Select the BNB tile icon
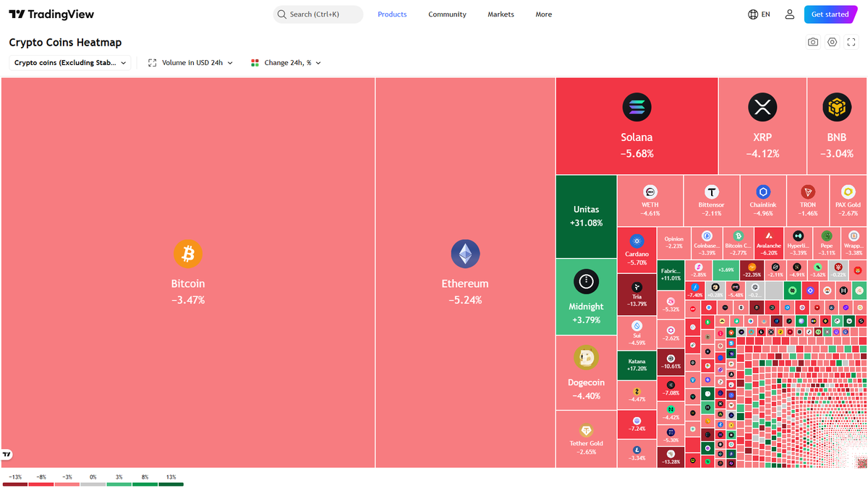The width and height of the screenshot is (868, 488). coord(837,107)
